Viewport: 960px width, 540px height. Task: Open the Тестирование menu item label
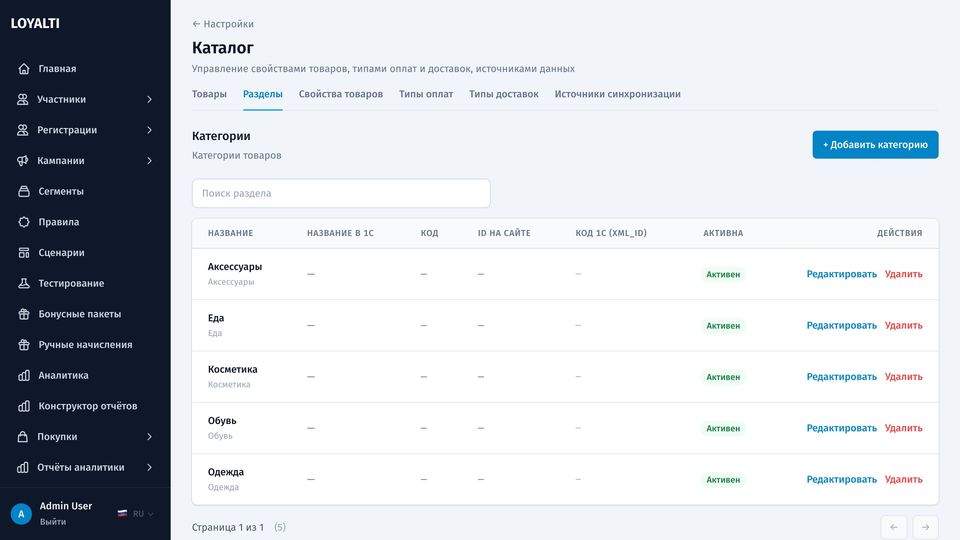71,283
